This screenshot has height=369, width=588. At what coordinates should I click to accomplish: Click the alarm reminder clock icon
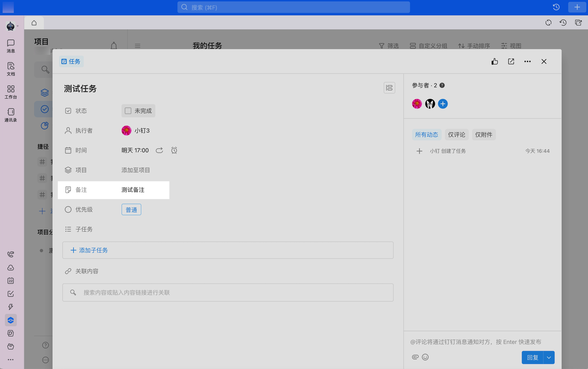click(174, 150)
